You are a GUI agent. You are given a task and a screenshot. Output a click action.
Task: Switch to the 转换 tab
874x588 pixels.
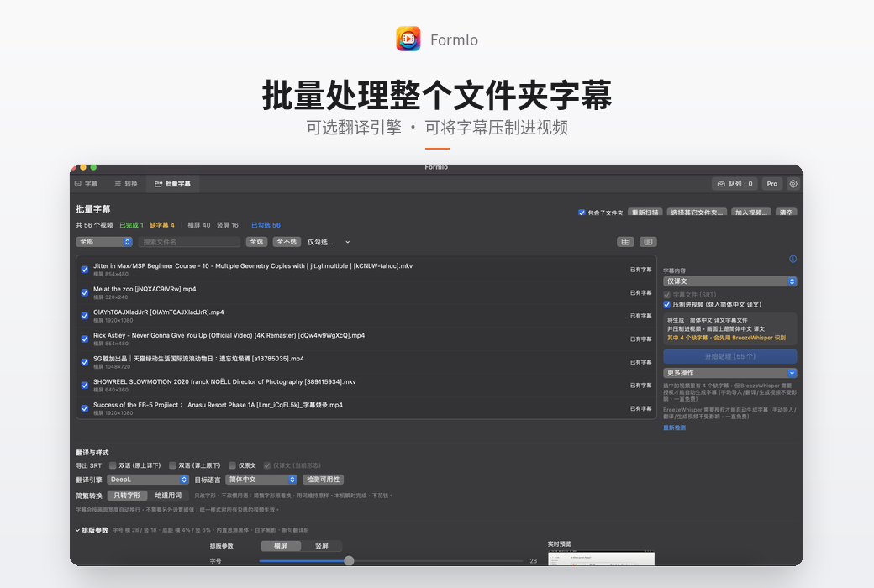tap(126, 184)
